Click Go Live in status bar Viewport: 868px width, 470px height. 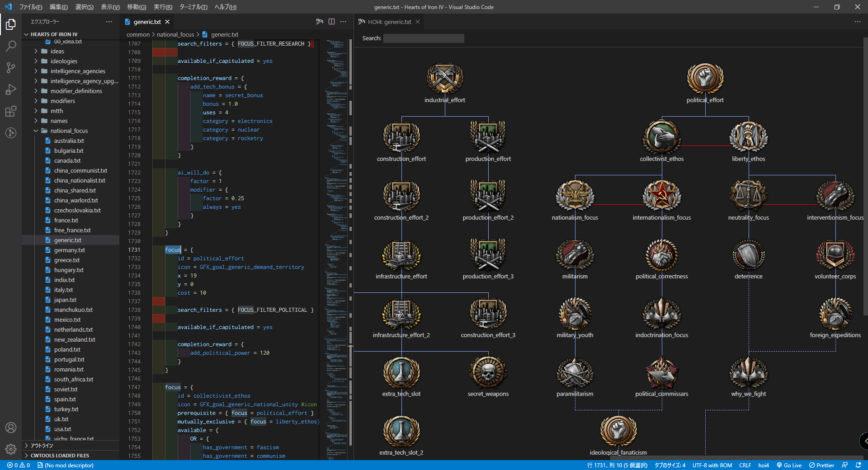789,465
